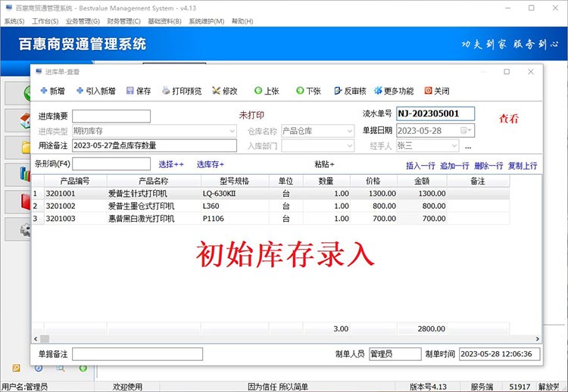Click the blue clock icon at bottom left
The image size is (568, 392).
pos(39,368)
